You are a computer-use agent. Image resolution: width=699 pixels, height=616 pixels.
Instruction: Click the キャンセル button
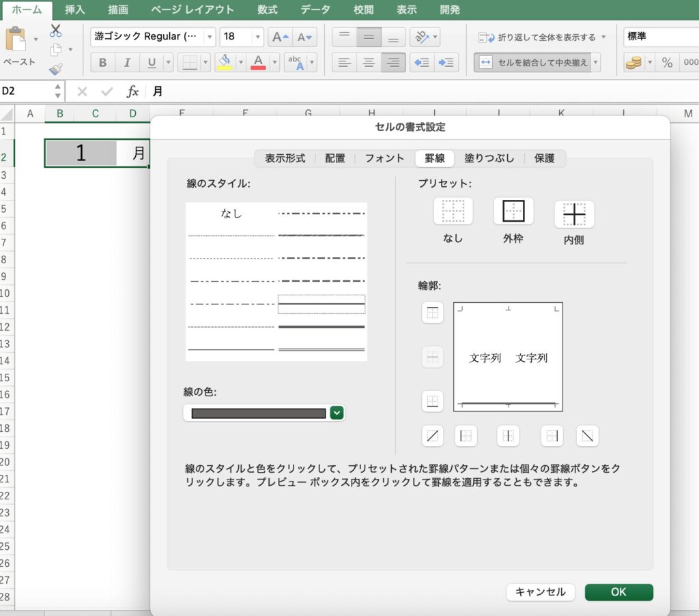tap(541, 592)
